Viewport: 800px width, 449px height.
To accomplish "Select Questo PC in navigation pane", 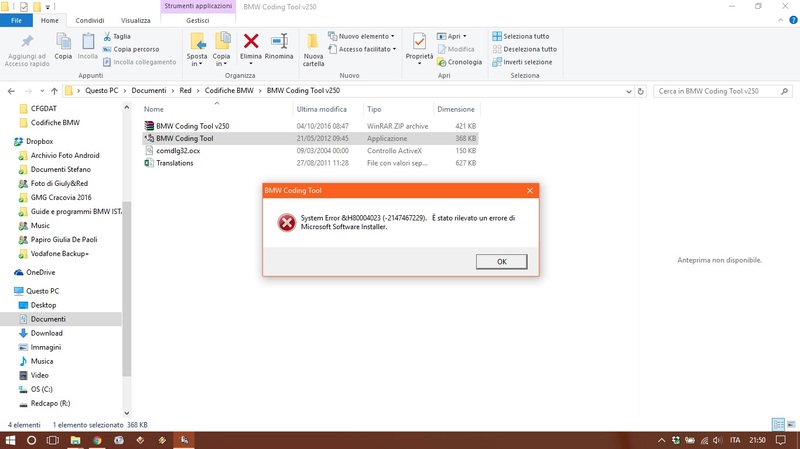I will [x=42, y=291].
